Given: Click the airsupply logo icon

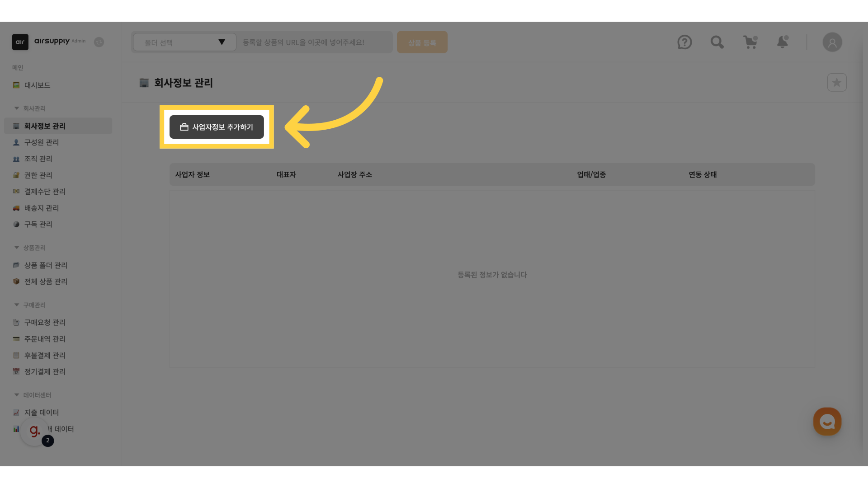Looking at the screenshot, I should pyautogui.click(x=20, y=42).
